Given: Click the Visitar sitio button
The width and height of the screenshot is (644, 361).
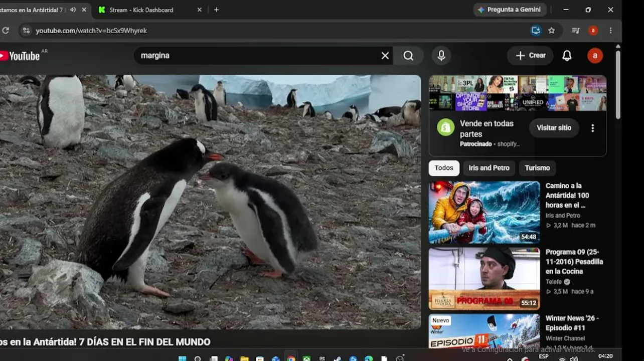Looking at the screenshot, I should coord(554,128).
